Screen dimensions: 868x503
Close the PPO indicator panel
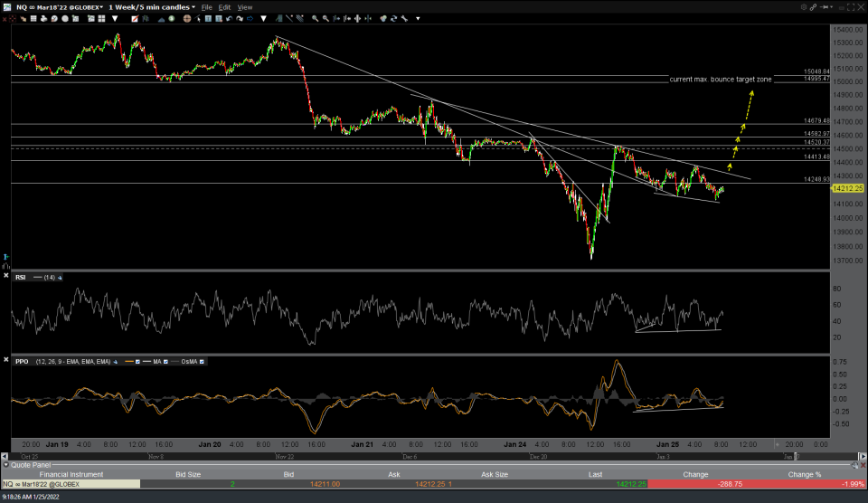(5, 359)
